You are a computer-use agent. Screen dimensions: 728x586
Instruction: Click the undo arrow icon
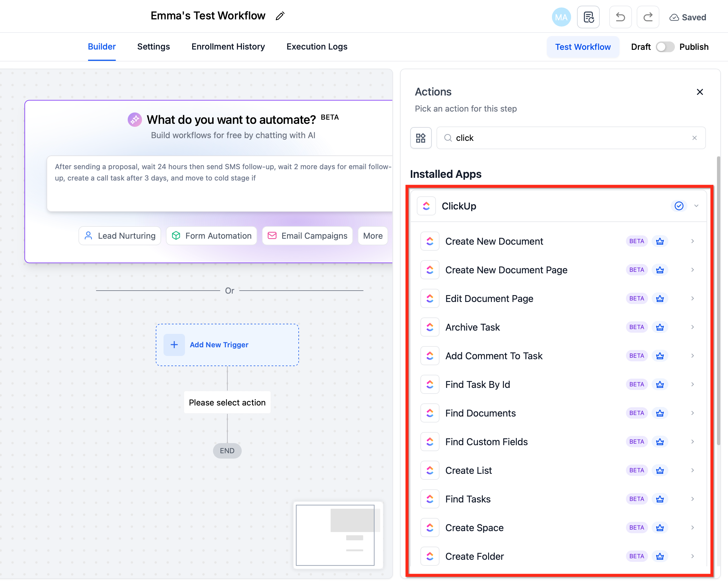pos(620,17)
